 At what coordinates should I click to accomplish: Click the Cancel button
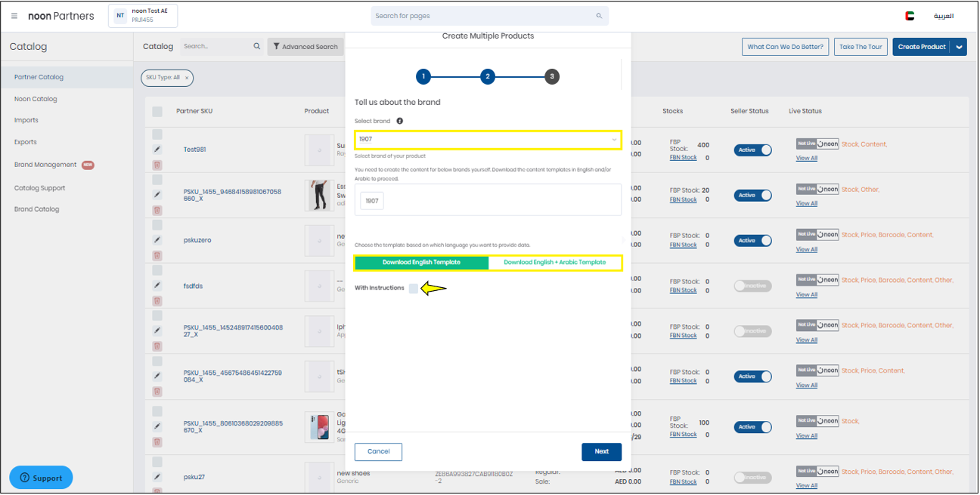pyautogui.click(x=378, y=452)
